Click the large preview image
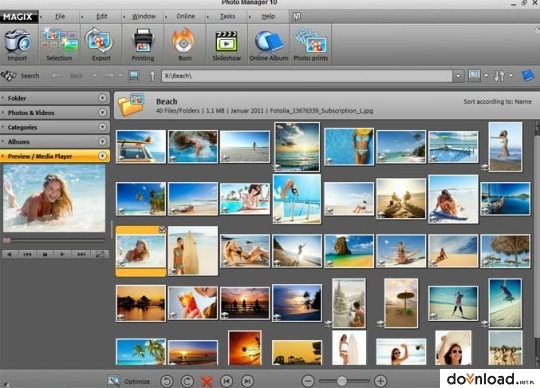This screenshot has width=540, height=388. click(x=54, y=198)
